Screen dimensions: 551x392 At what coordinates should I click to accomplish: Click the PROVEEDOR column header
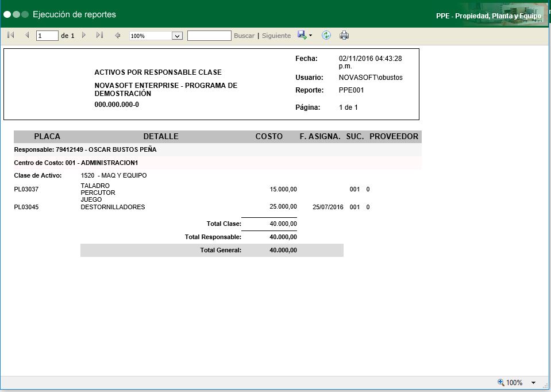coord(394,136)
